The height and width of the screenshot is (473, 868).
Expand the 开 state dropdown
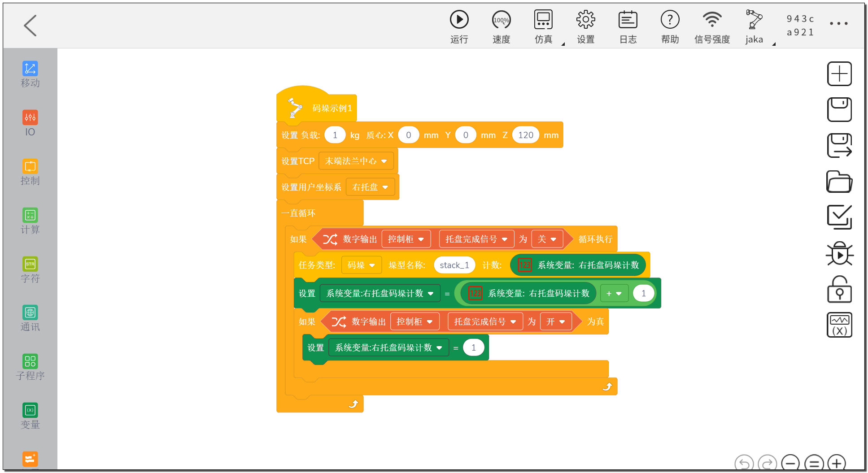556,321
